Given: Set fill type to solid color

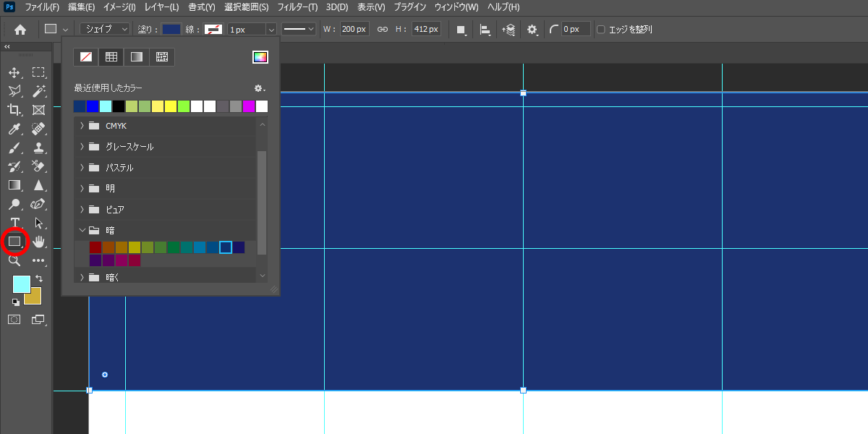Looking at the screenshot, I should pyautogui.click(x=111, y=57).
